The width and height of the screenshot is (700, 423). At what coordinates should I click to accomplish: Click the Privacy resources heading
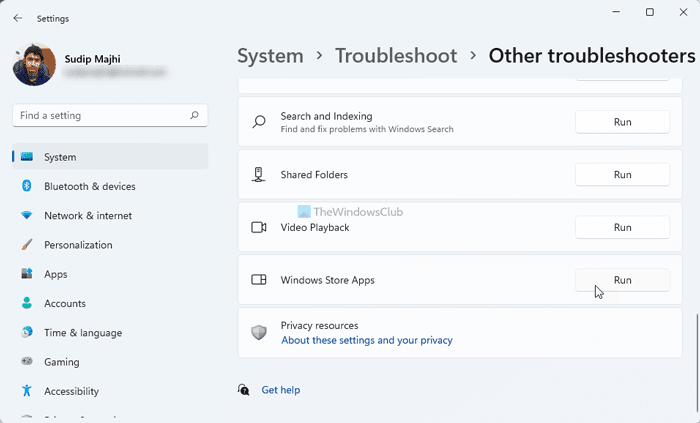(x=319, y=325)
